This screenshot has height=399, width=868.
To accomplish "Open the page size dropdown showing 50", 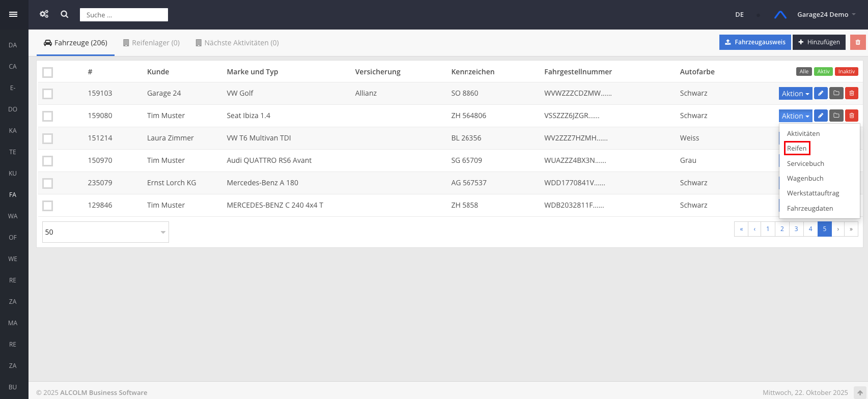I will (x=105, y=232).
